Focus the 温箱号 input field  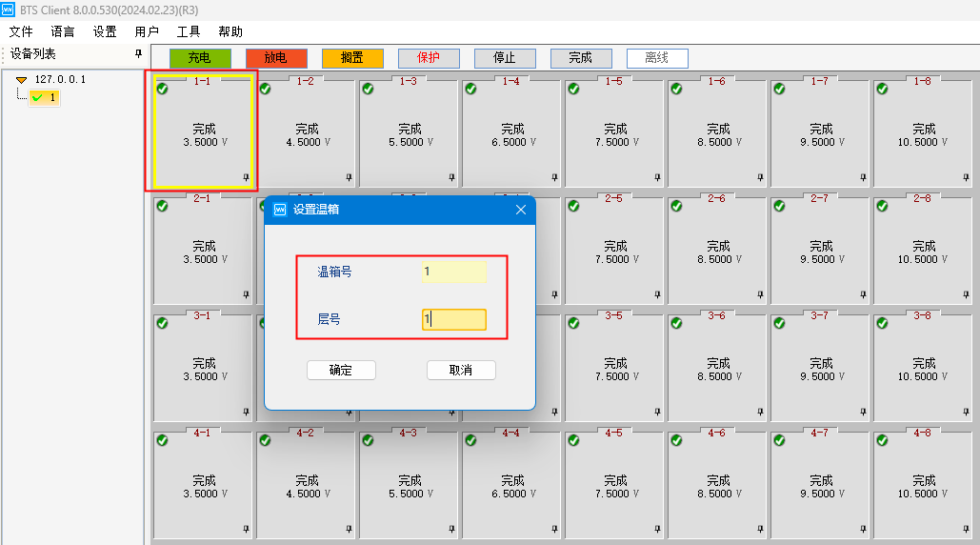coord(453,272)
